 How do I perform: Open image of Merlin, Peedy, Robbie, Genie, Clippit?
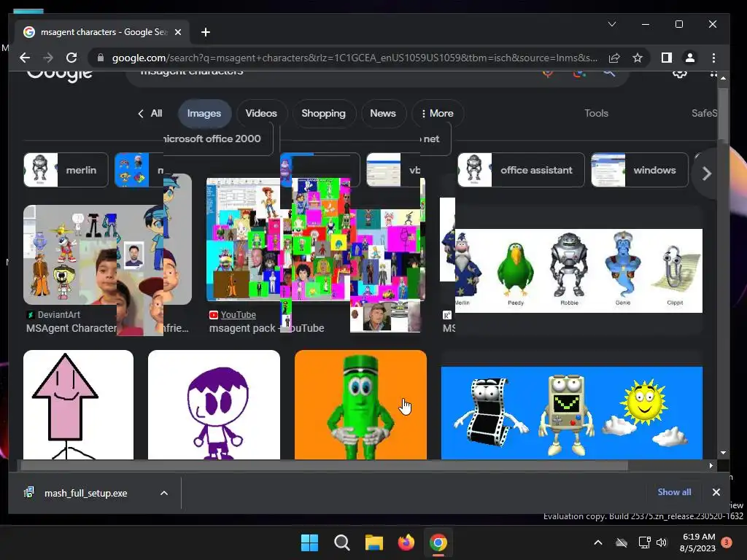point(578,271)
